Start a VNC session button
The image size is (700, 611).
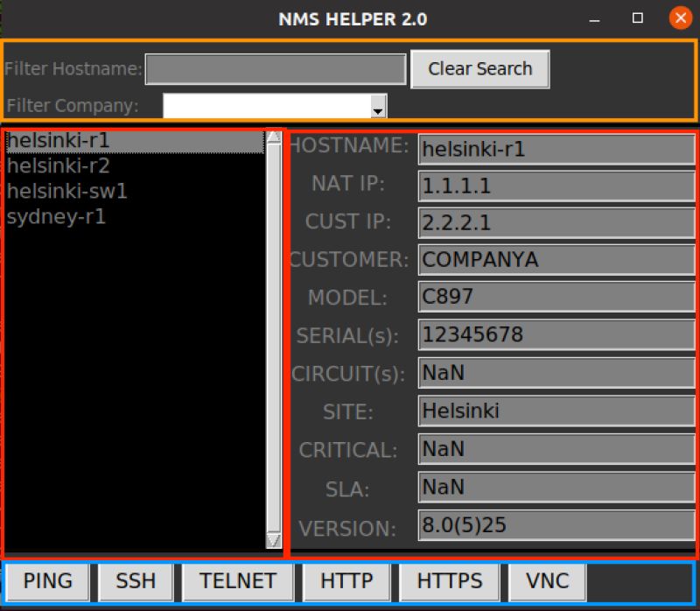tap(547, 581)
